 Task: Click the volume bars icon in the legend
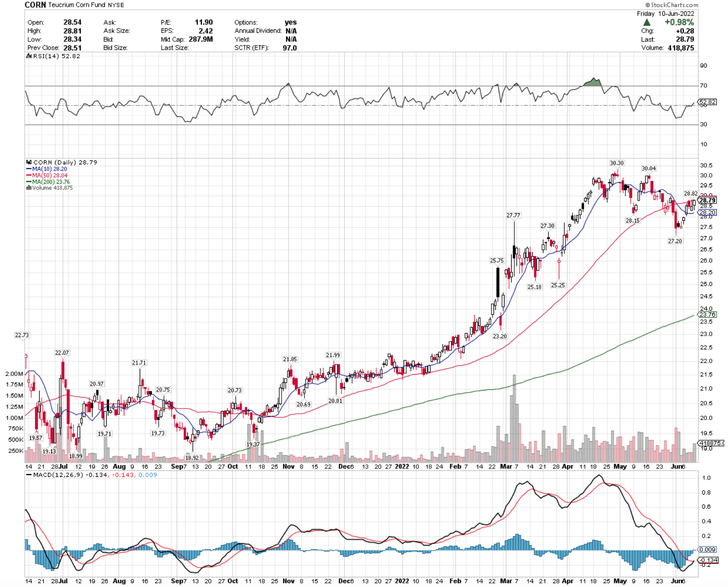pos(29,188)
